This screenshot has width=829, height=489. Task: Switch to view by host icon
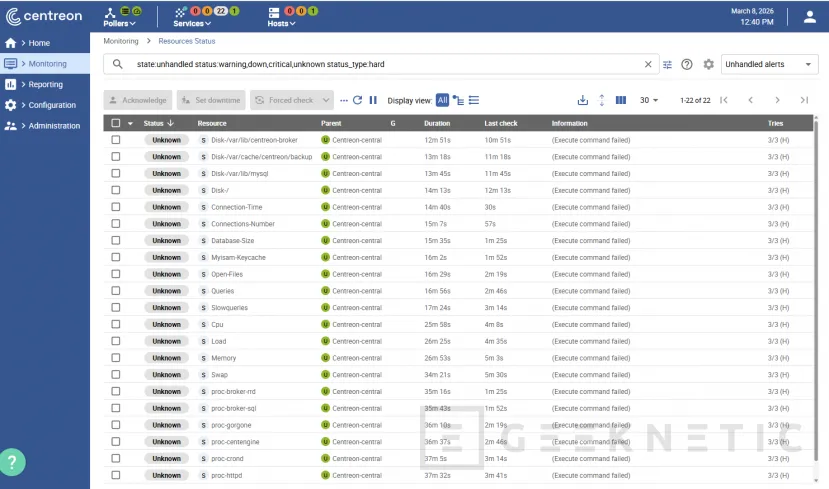458,100
